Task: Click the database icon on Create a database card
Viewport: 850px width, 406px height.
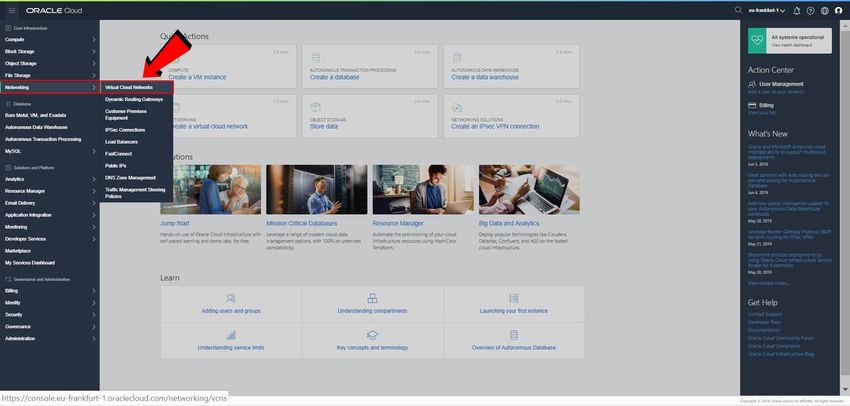Action: [315, 57]
